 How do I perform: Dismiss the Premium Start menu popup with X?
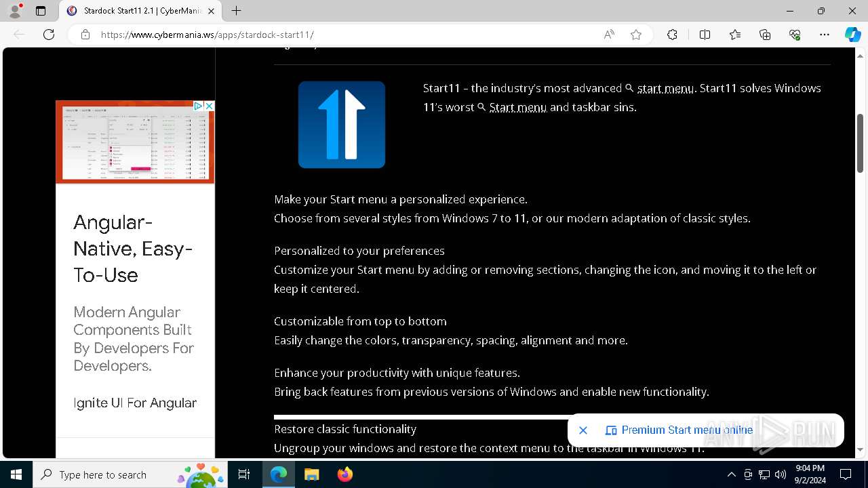pyautogui.click(x=583, y=430)
